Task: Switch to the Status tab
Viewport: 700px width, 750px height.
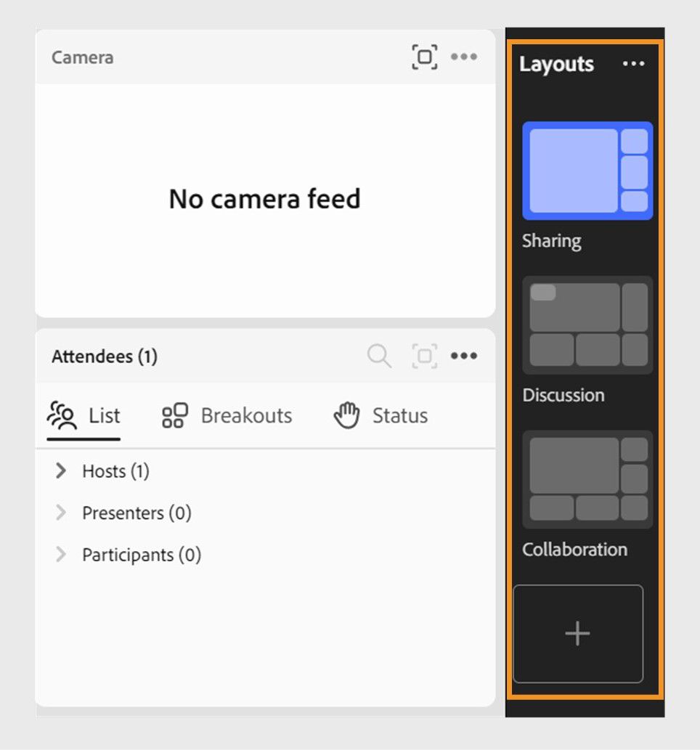Action: (399, 415)
